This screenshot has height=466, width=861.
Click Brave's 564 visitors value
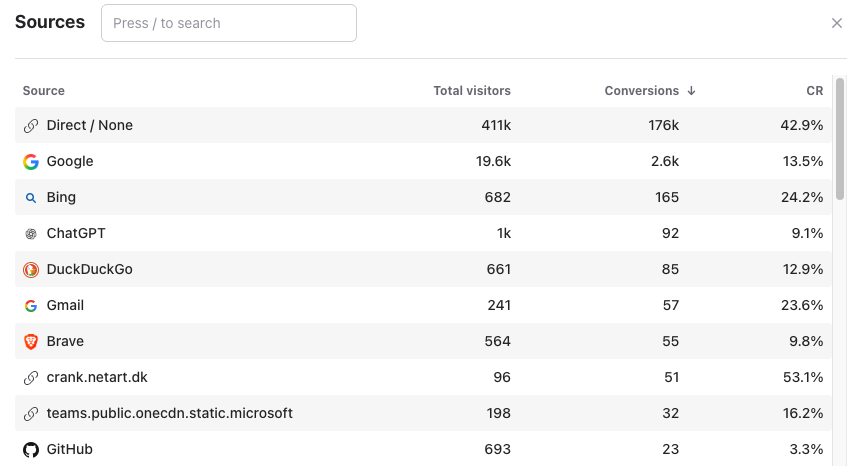[497, 341]
